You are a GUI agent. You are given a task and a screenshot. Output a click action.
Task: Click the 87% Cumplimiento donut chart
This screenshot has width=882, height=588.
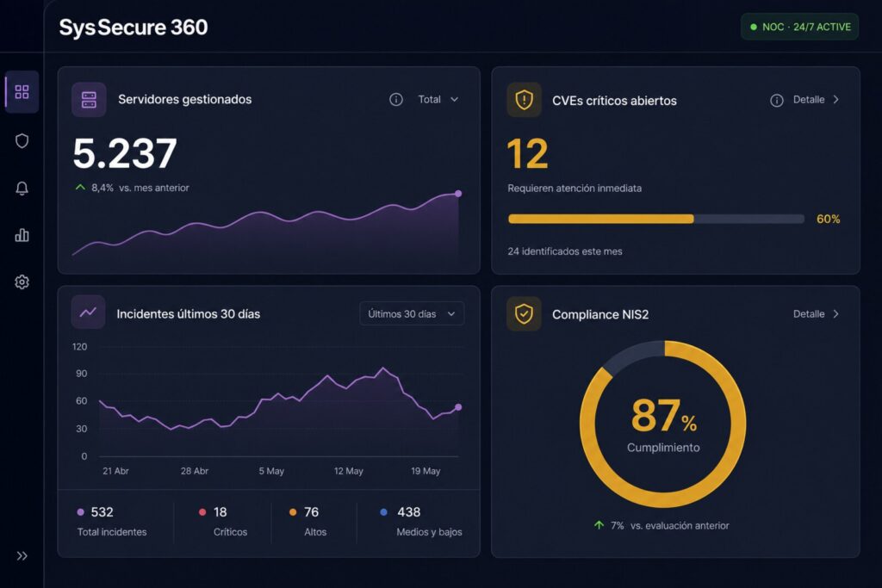[663, 424]
